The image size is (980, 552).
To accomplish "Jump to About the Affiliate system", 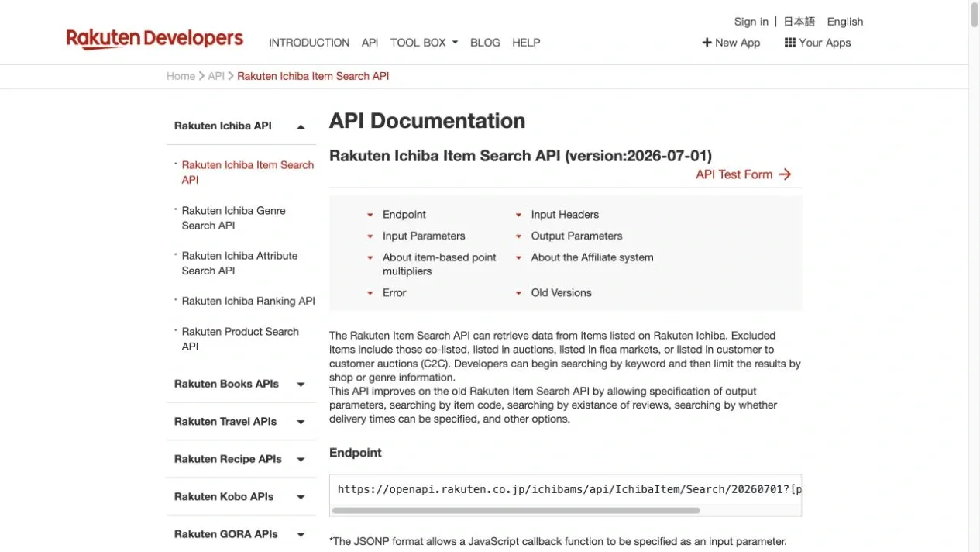I will point(592,257).
